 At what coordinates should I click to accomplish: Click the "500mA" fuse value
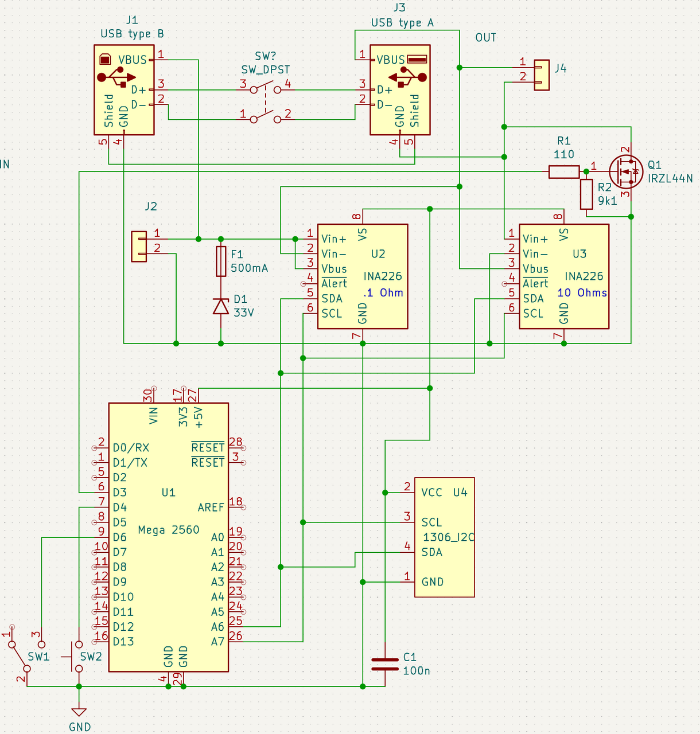pos(249,268)
